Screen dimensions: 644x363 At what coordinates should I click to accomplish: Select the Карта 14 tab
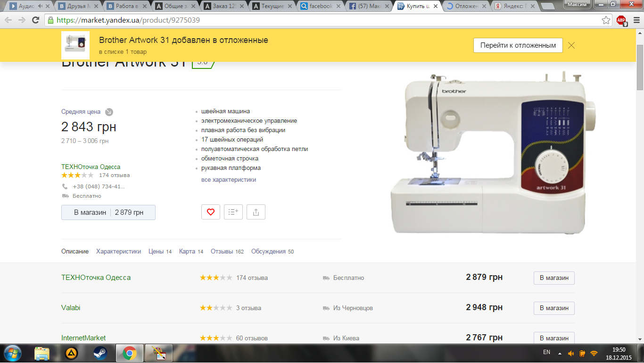pos(191,252)
